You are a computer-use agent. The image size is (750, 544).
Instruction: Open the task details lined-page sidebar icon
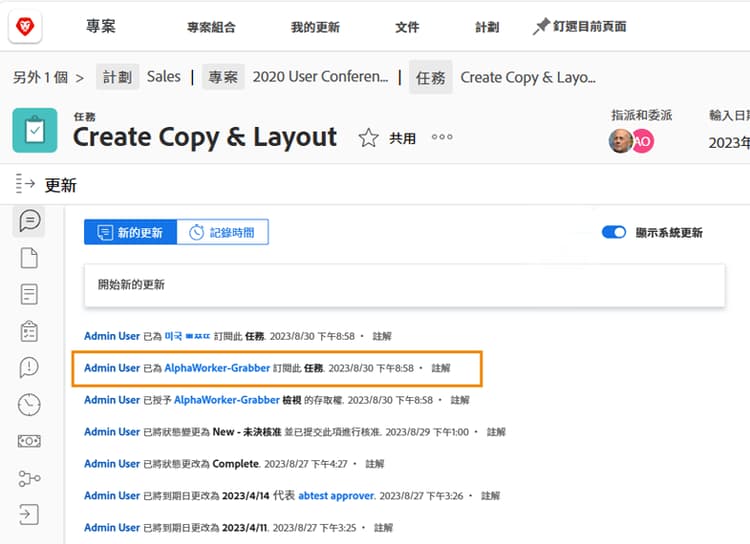pos(29,294)
